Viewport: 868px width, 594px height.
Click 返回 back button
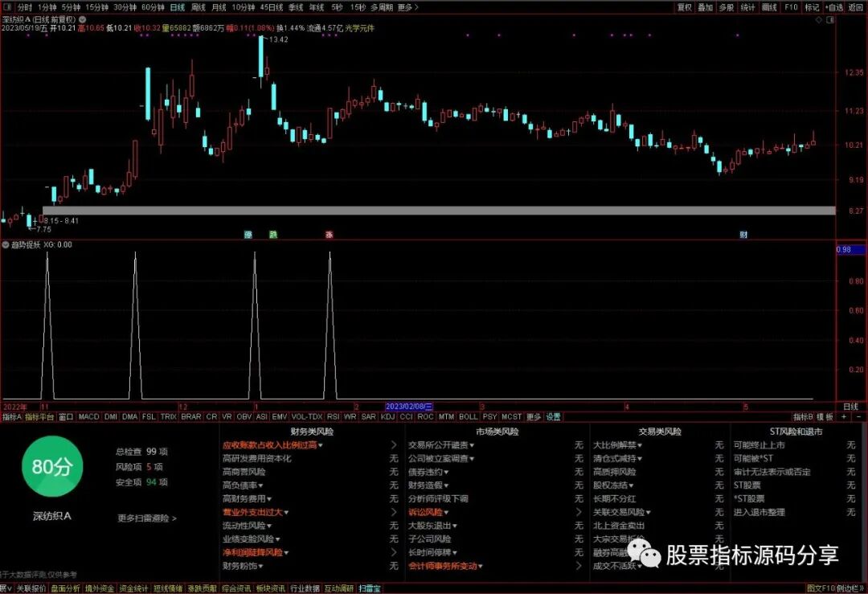coord(854,7)
